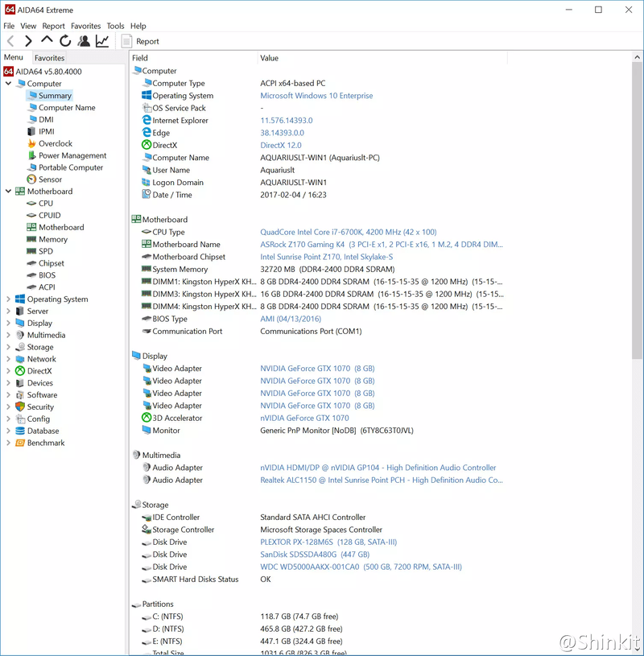
Task: Expand the Storage tree node
Action: click(9, 347)
